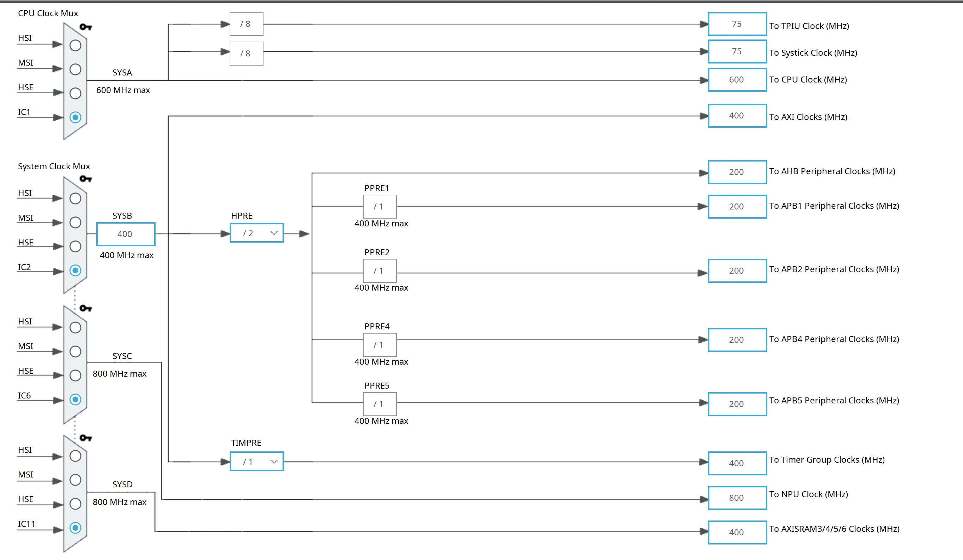Click the /8 divider feeding Systick Clock
The image size is (963, 560).
[246, 54]
